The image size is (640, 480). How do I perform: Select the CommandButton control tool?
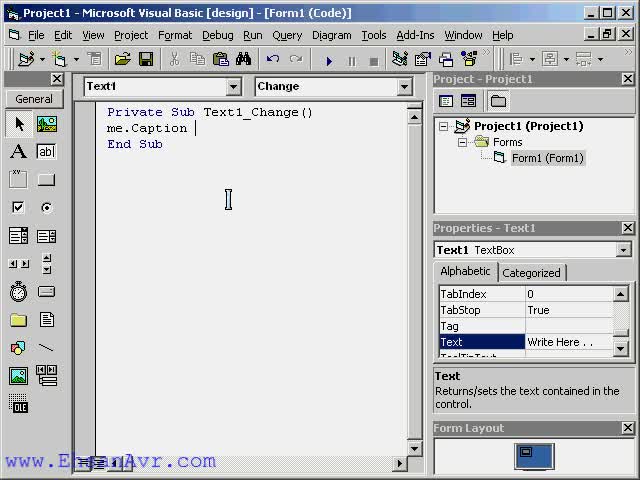coord(47,179)
